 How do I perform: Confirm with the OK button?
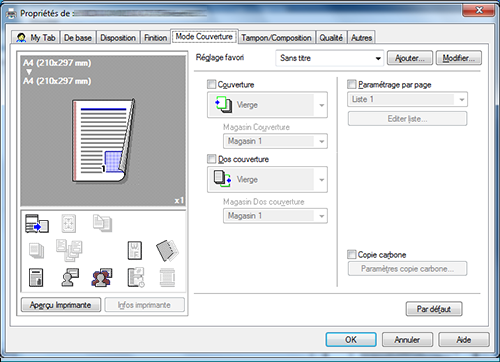[x=351, y=339]
